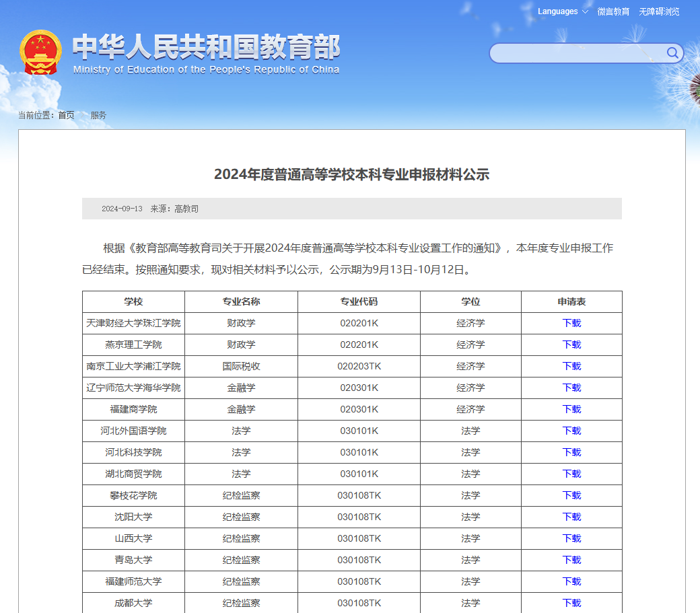The height and width of the screenshot is (613, 700).
Task: Download form for 南京工业大学浦江学院
Action: point(571,366)
